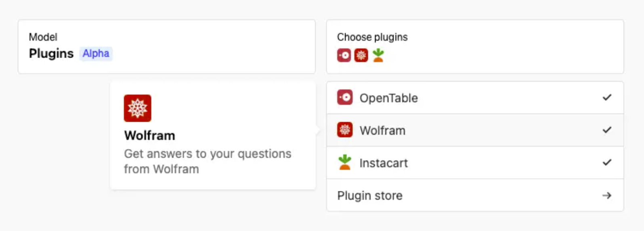Click the Instacart carrot icon in Choose plugins header
This screenshot has width=644, height=231.
click(x=378, y=55)
